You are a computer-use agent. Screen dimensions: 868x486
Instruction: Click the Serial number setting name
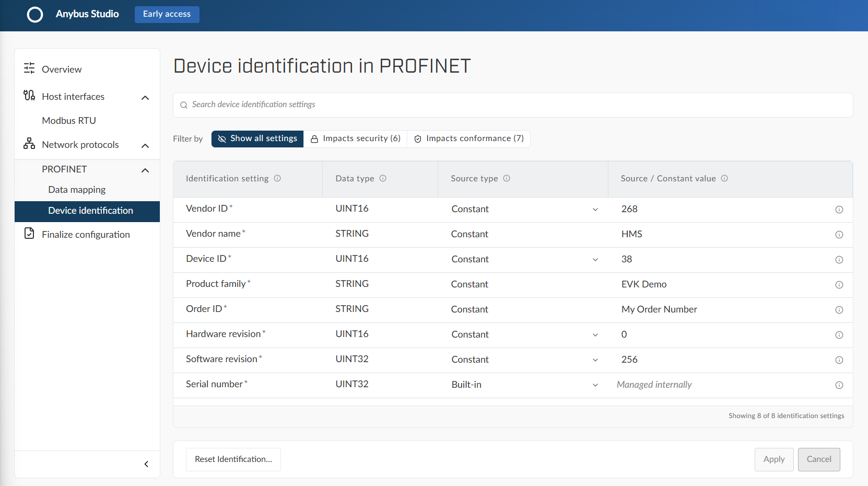pyautogui.click(x=214, y=384)
